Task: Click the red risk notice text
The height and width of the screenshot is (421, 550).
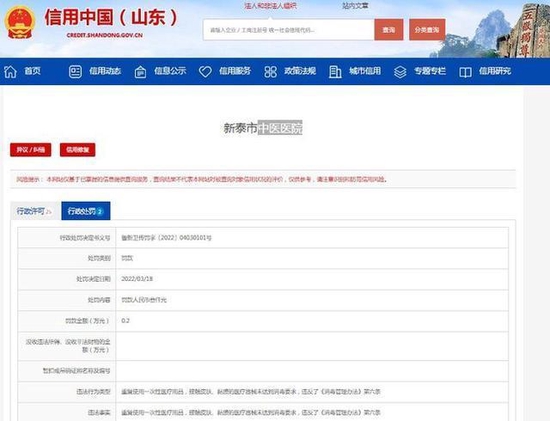Action: 202,179
